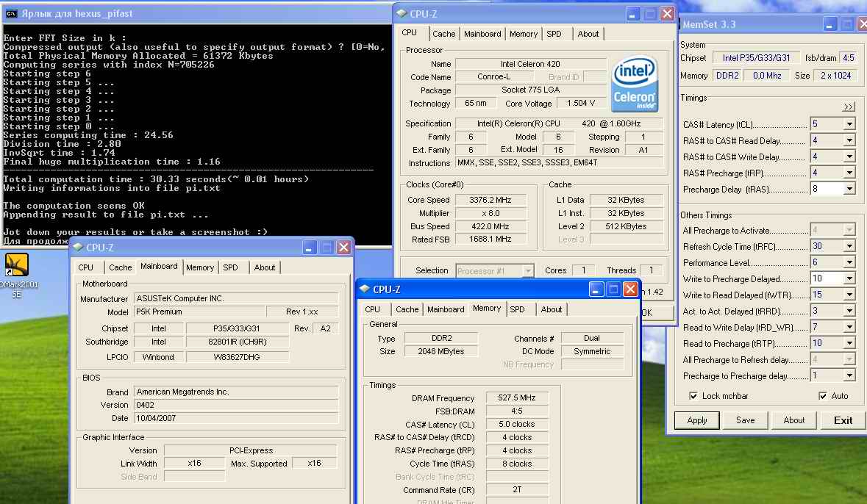Open the Refresh Cycle Time (tRFC) dropdown
This screenshot has width=867, height=504.
click(x=849, y=246)
